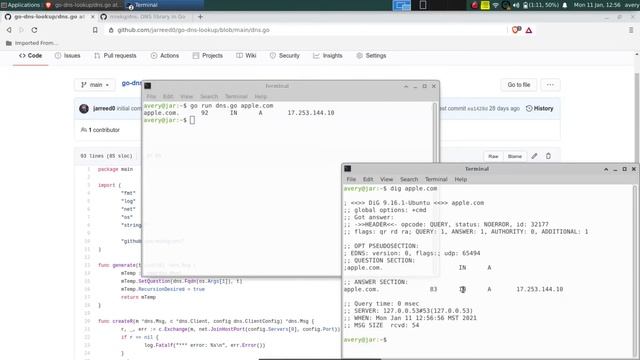Image resolution: width=640 pixels, height=360 pixels.
Task: Click the go run dns.go apple.com text
Action: click(x=231, y=106)
